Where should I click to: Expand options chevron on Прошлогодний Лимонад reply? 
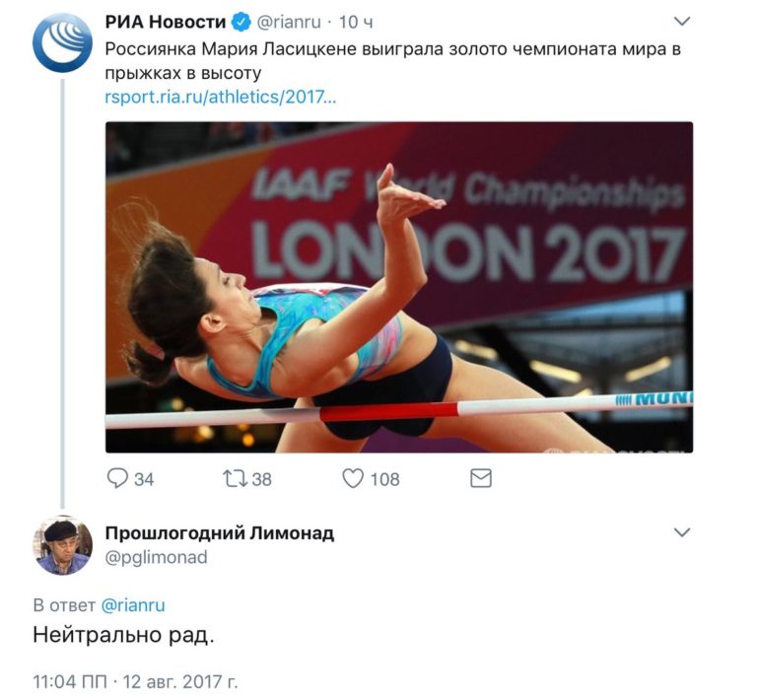point(682,532)
